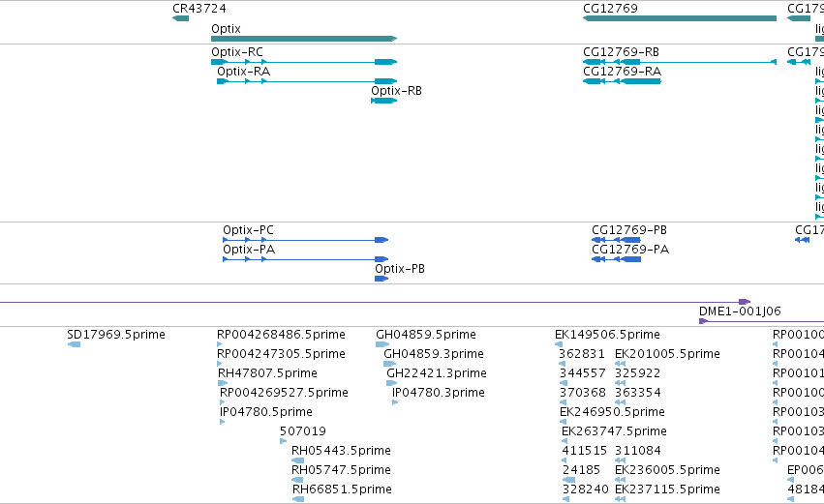Select the RH05747.5prime EST label
The image size is (824, 504).
341,470
